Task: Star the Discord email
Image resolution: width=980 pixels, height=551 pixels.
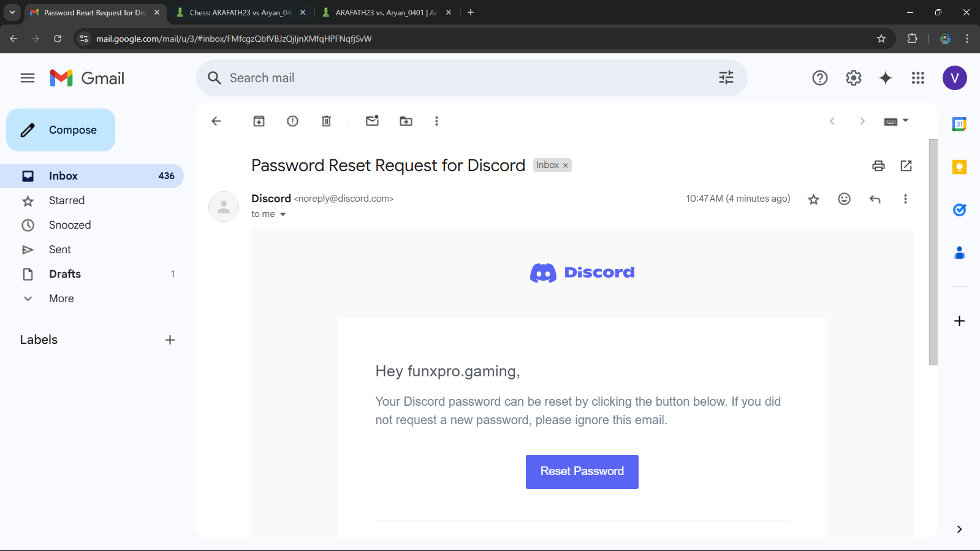Action: pyautogui.click(x=814, y=199)
